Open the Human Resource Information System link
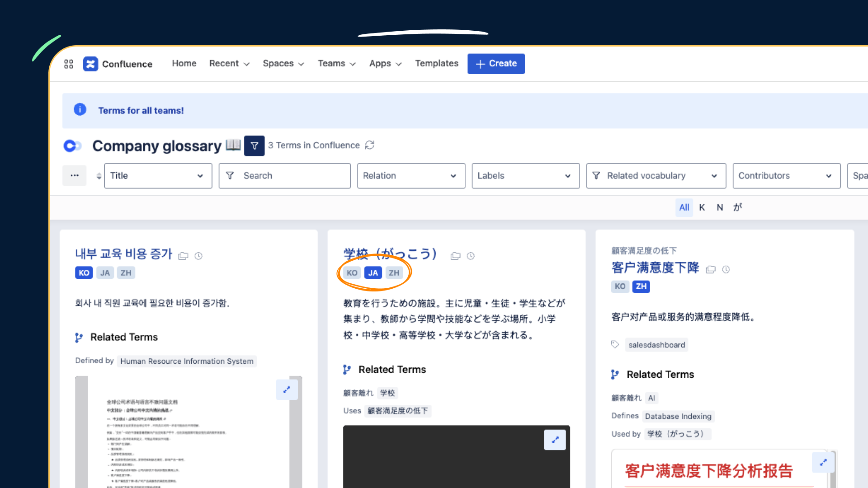This screenshot has height=488, width=868. coord(187,361)
